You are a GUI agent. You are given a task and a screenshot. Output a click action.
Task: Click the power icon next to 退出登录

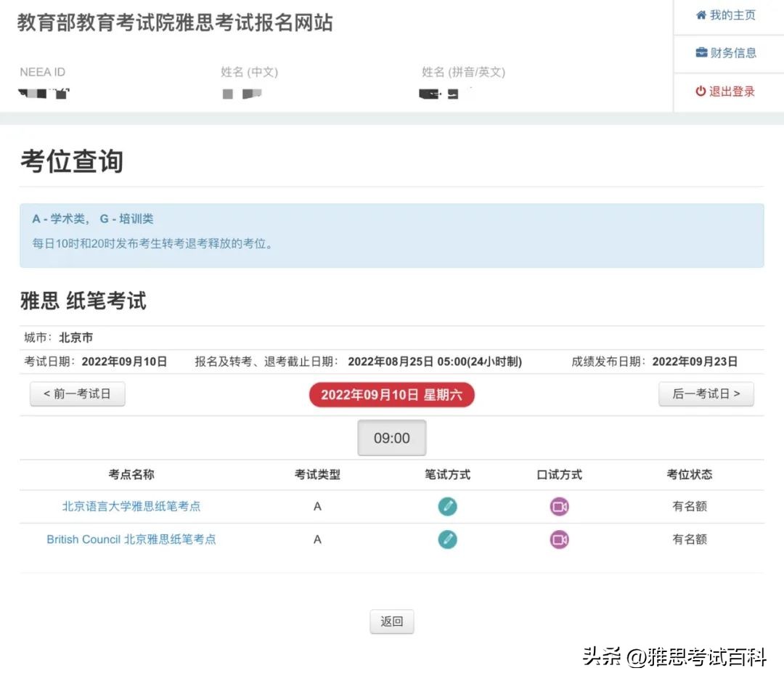tap(700, 91)
